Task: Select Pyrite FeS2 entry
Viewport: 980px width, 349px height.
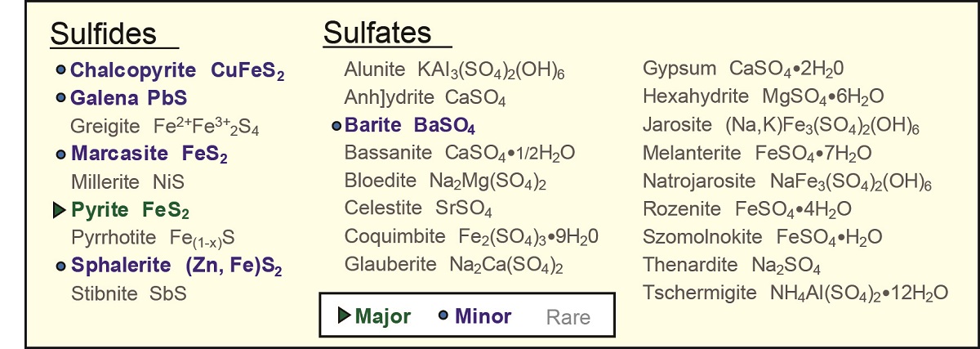Action: click(130, 211)
